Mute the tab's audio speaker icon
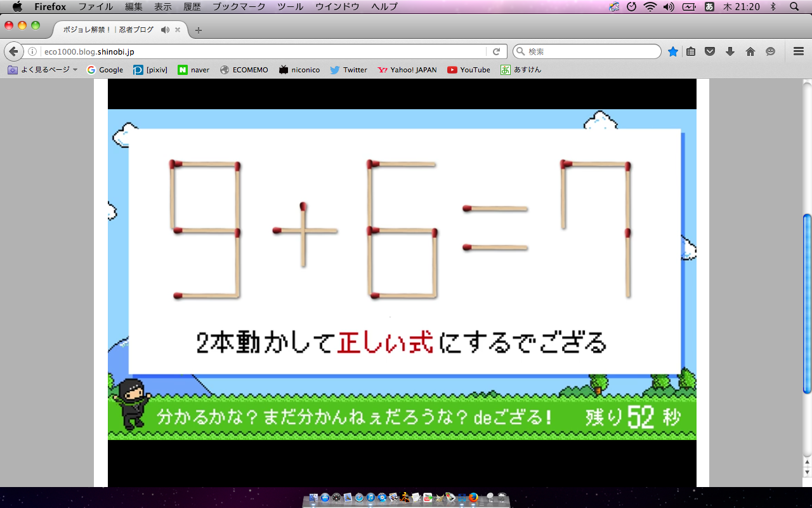 click(165, 30)
